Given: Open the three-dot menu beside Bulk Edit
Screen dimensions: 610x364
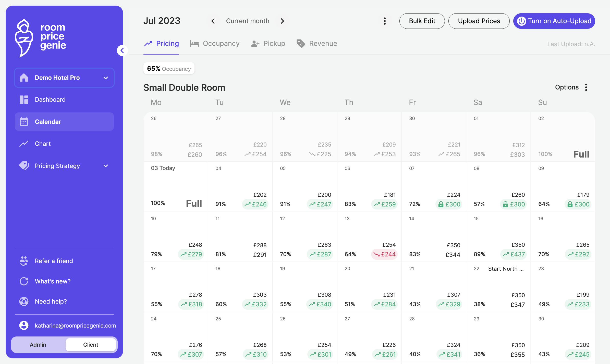Looking at the screenshot, I should click(x=384, y=21).
